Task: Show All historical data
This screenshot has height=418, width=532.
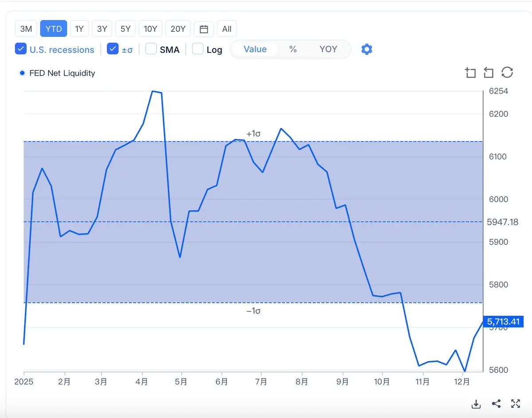Action: (227, 29)
